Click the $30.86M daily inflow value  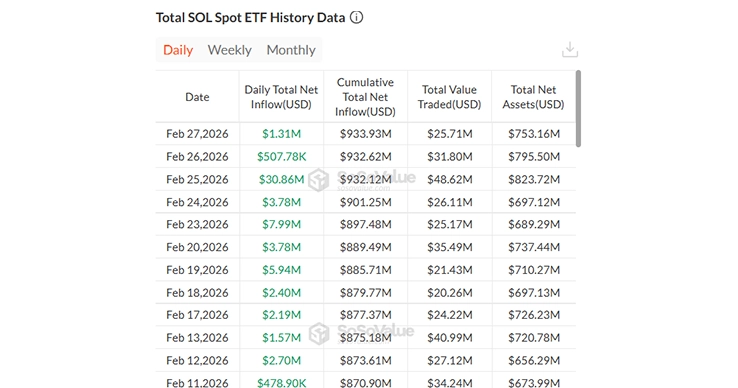coord(281,179)
